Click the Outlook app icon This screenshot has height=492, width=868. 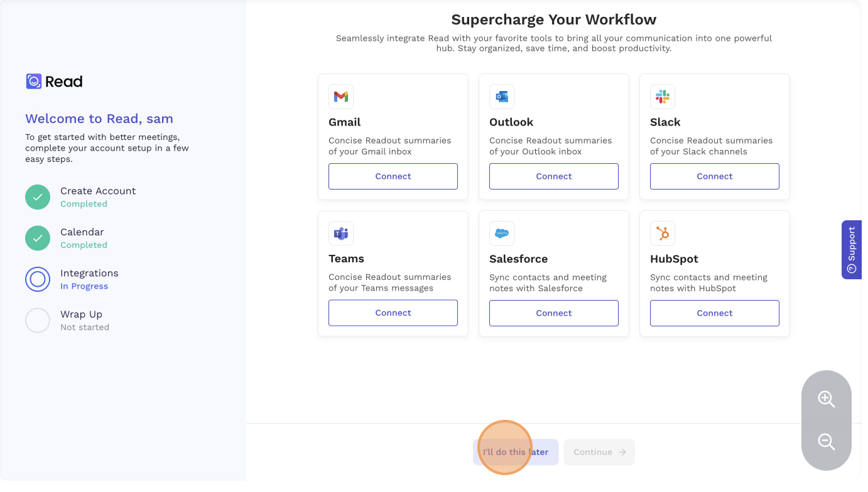click(502, 97)
